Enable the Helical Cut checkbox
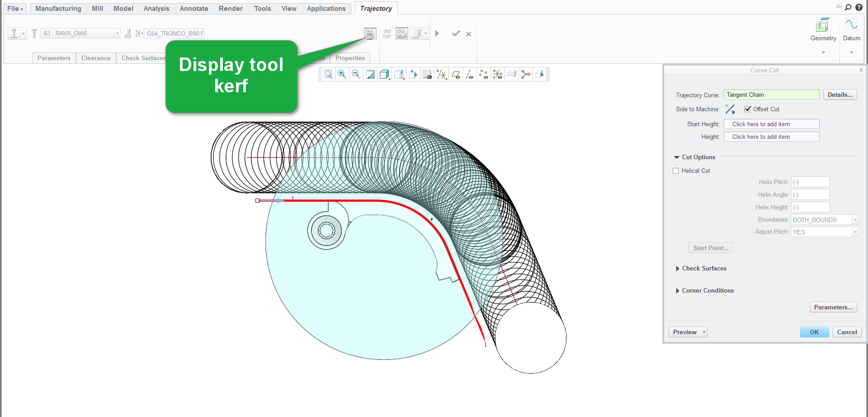Image resolution: width=868 pixels, height=417 pixels. (676, 171)
